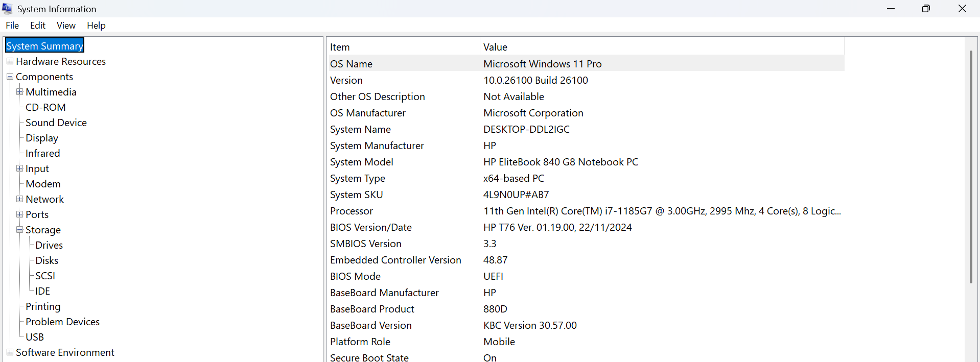Open the Infrared tree item
This screenshot has height=362, width=980.
(x=43, y=153)
